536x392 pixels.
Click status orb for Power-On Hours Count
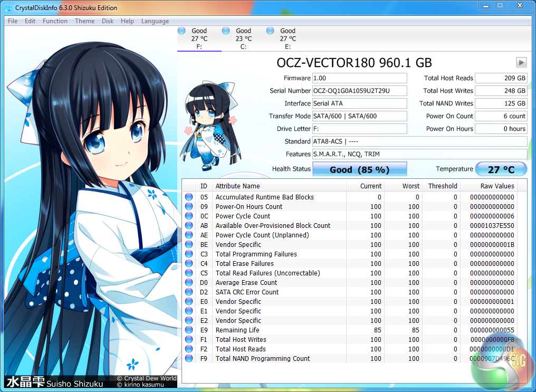click(189, 206)
